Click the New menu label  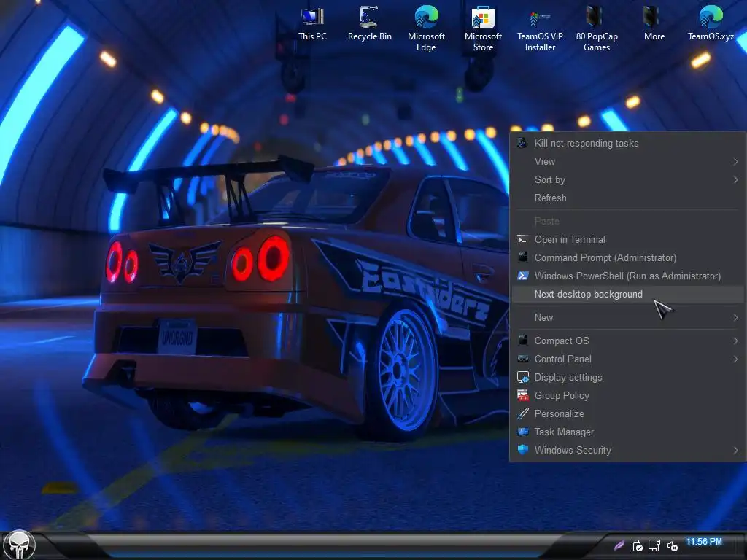(x=543, y=317)
